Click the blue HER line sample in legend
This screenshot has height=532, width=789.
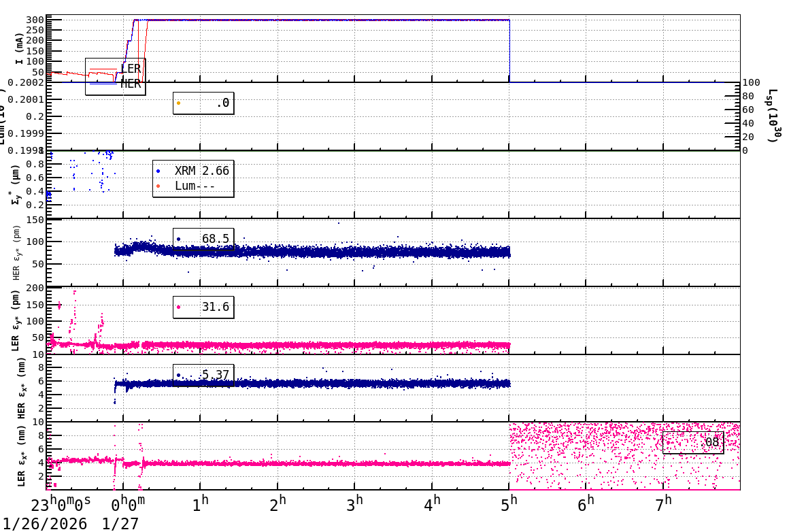103,84
